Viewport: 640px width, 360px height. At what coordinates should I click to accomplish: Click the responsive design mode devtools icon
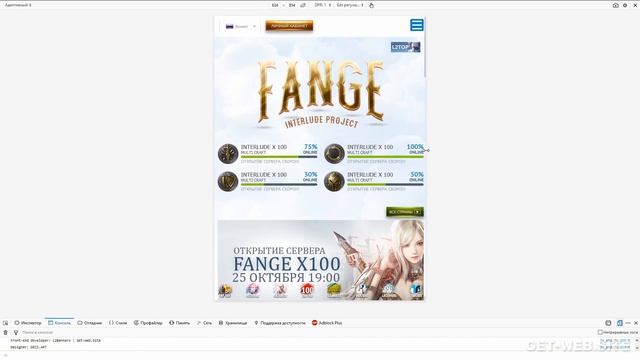[620, 323]
